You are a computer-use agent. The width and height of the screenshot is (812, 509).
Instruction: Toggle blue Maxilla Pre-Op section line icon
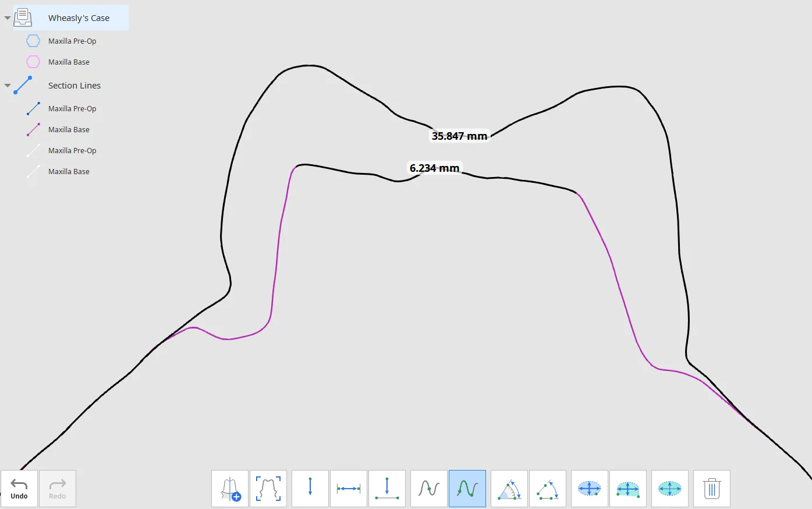[x=33, y=108]
